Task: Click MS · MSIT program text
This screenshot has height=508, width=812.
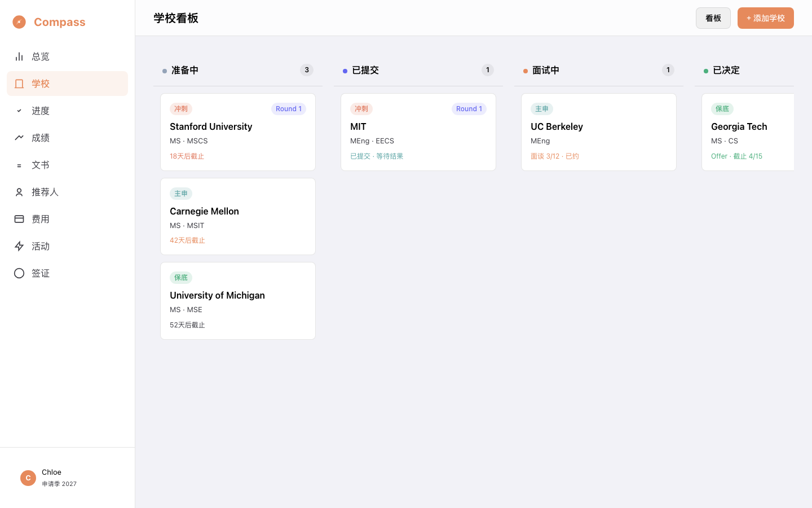Action: point(187,226)
